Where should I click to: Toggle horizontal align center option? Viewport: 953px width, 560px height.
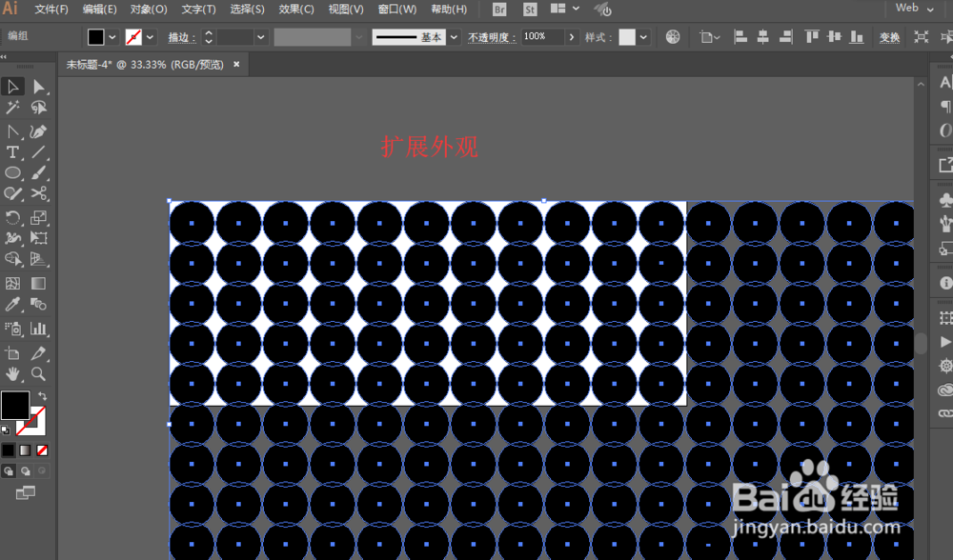pos(762,36)
